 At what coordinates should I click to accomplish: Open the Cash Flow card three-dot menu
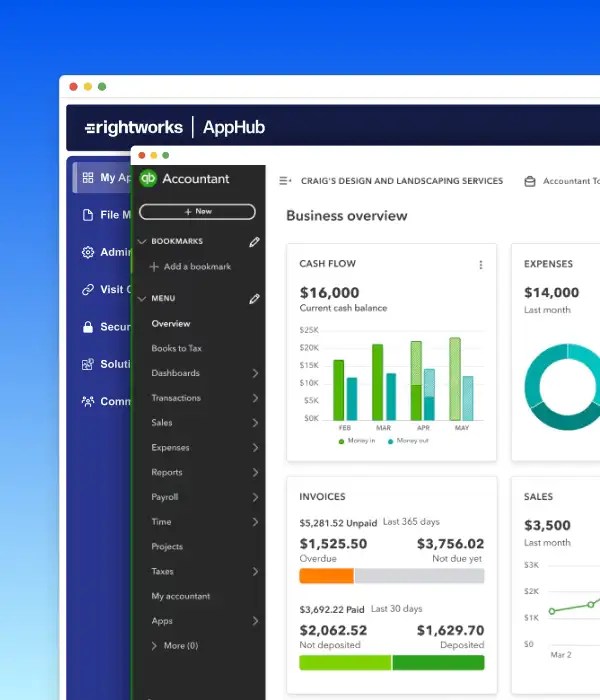481,265
